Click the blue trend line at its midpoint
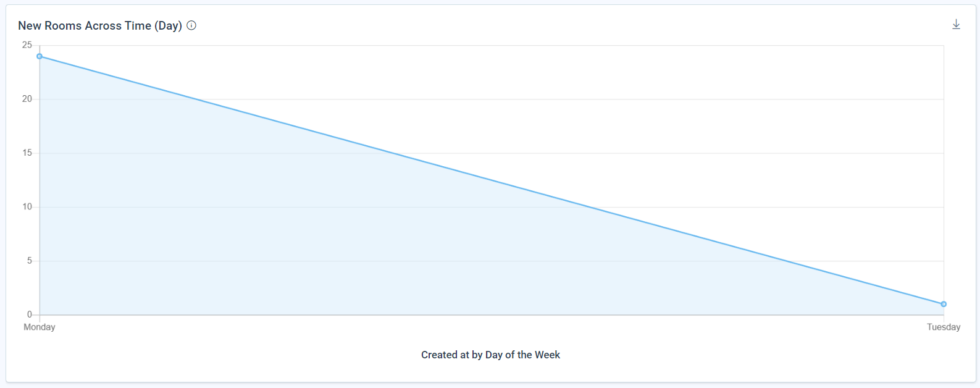 pyautogui.click(x=492, y=180)
